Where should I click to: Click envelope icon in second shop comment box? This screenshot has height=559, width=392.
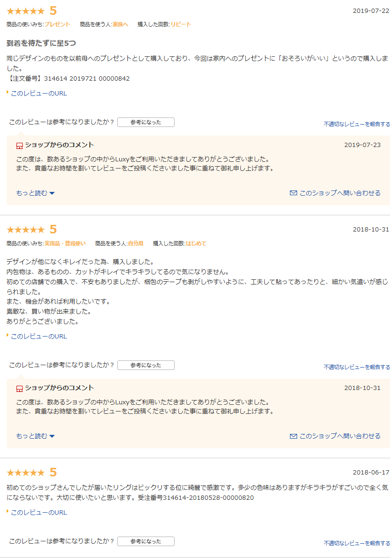point(293,436)
